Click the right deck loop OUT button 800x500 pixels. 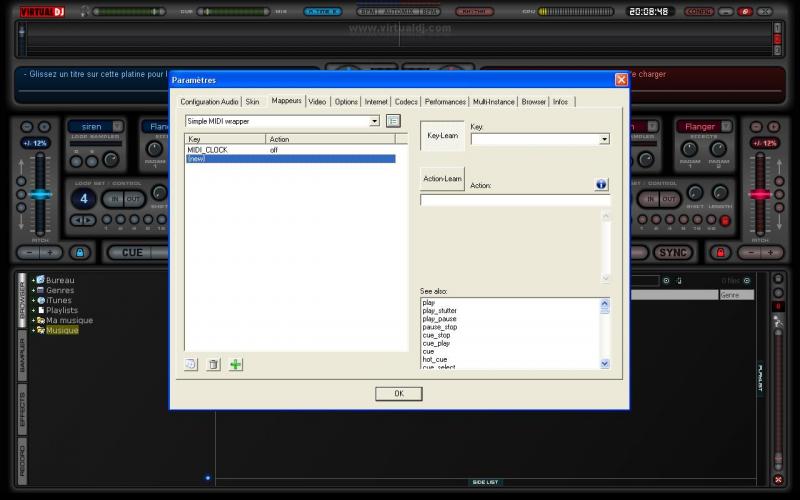pos(669,198)
